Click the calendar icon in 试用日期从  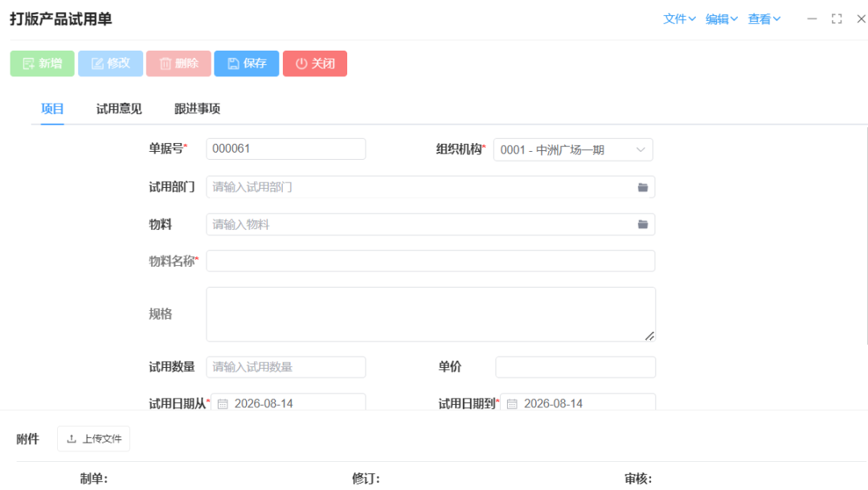point(223,404)
